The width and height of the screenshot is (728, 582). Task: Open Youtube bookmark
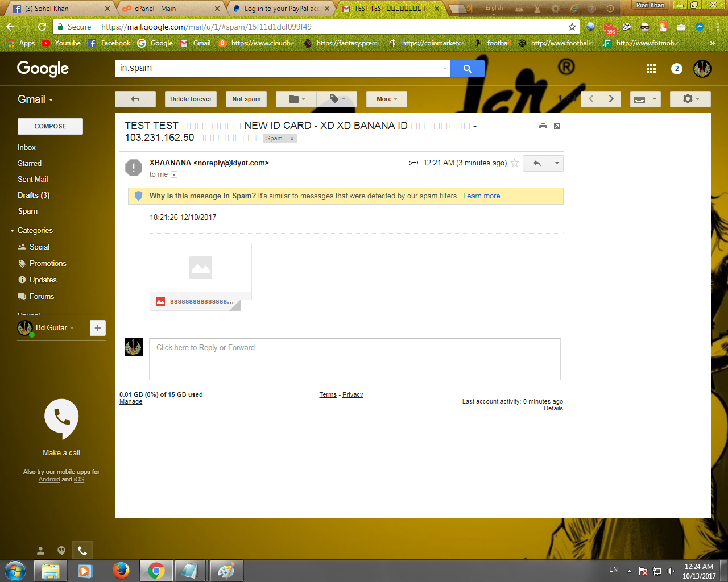click(61, 43)
